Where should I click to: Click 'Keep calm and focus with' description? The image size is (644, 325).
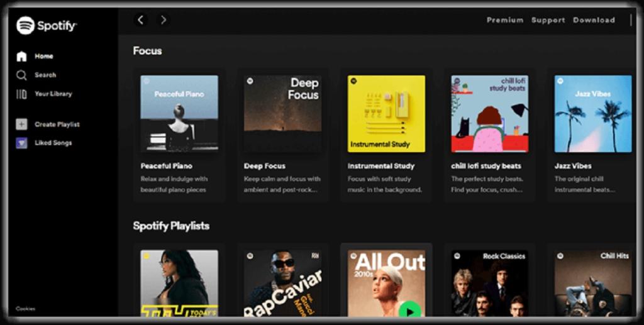[x=282, y=179]
